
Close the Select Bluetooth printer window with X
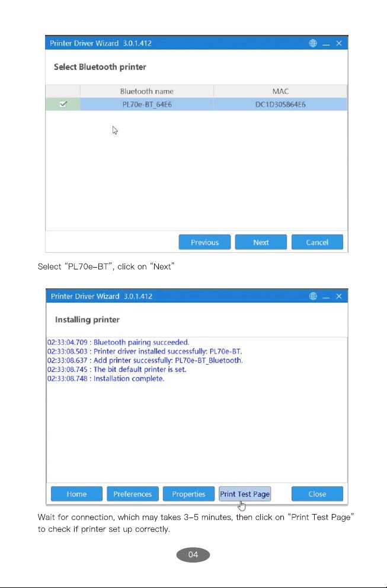(x=339, y=43)
